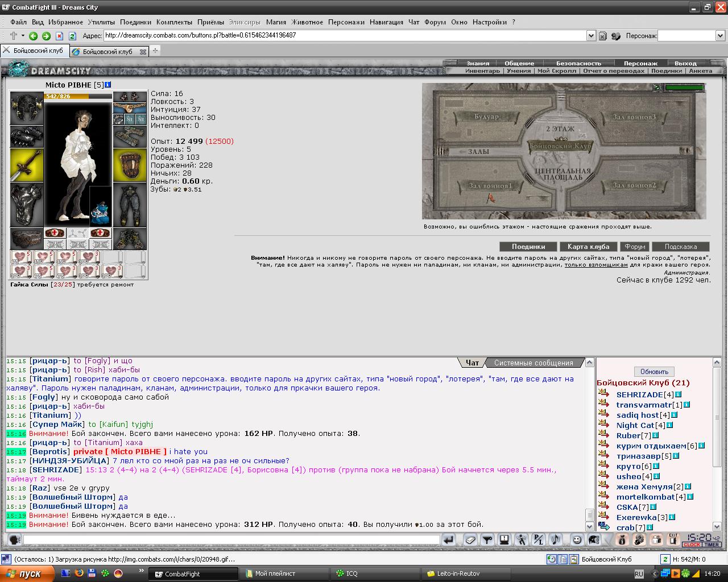Click the Форум button below map
The width and height of the screenshot is (728, 582).
pyautogui.click(x=634, y=247)
